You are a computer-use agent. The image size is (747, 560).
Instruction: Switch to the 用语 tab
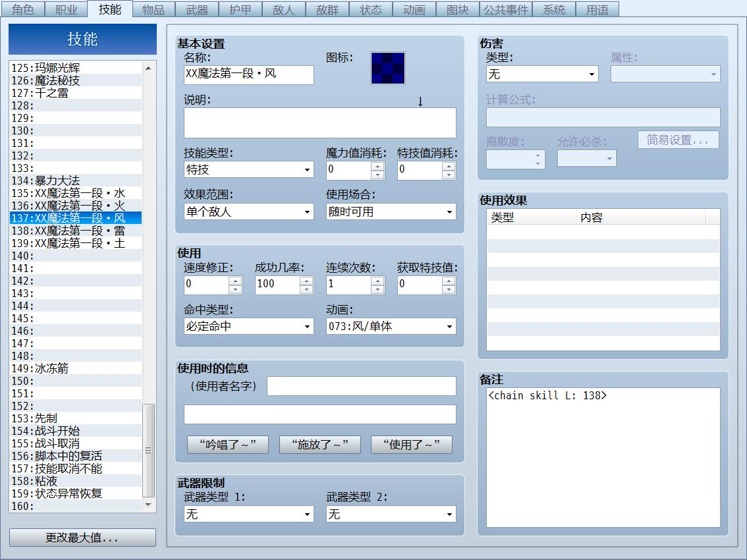pyautogui.click(x=597, y=9)
